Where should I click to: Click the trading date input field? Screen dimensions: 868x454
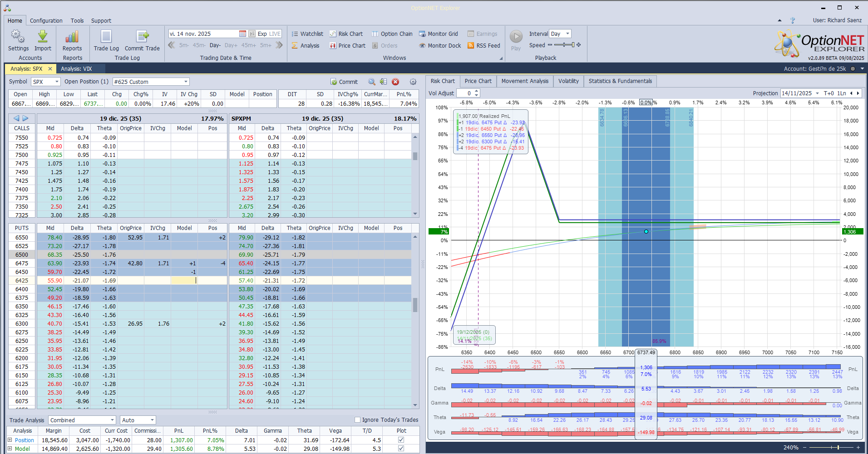pos(202,34)
